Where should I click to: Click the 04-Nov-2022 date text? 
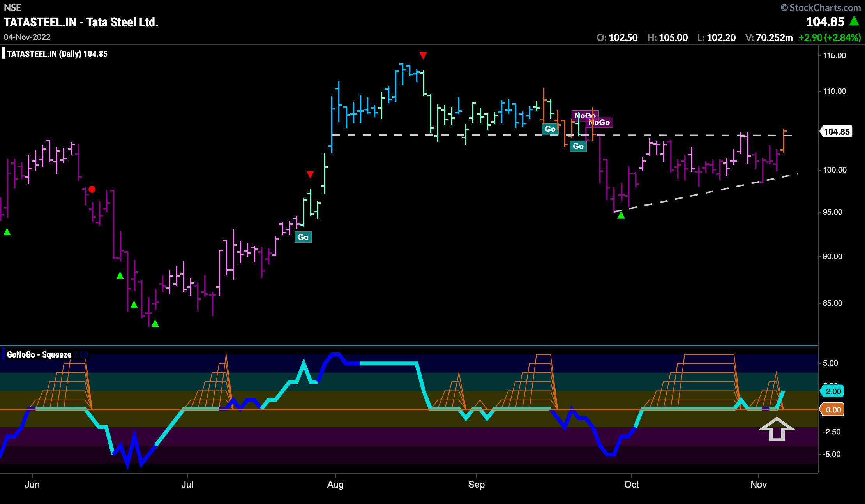[x=27, y=37]
